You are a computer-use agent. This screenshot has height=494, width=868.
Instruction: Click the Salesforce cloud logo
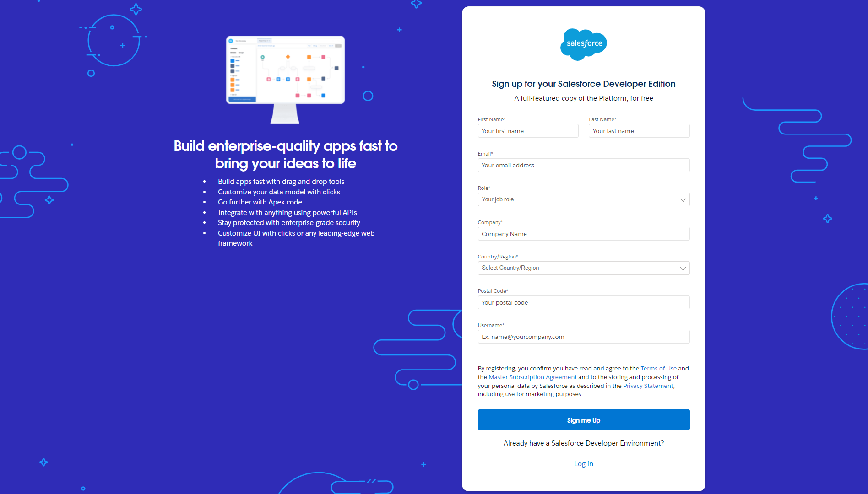583,44
